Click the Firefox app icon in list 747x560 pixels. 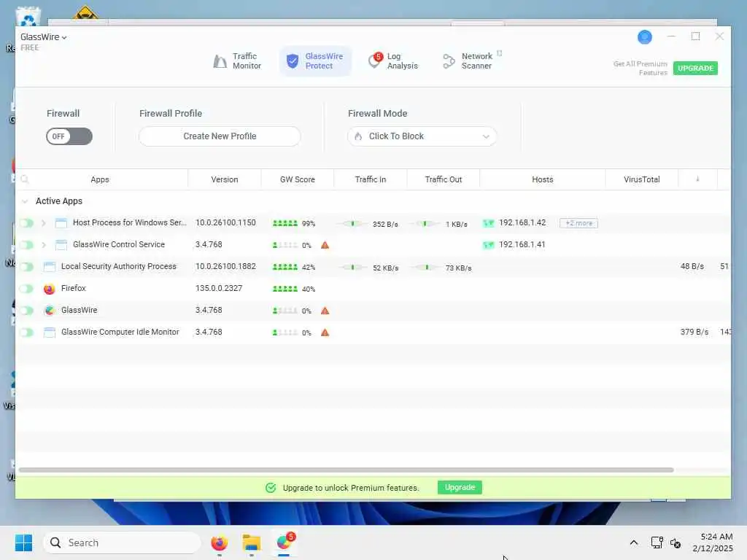pos(49,289)
